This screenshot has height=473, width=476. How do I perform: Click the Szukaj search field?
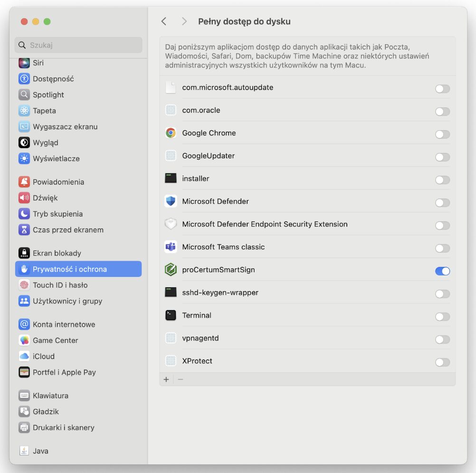[78, 45]
